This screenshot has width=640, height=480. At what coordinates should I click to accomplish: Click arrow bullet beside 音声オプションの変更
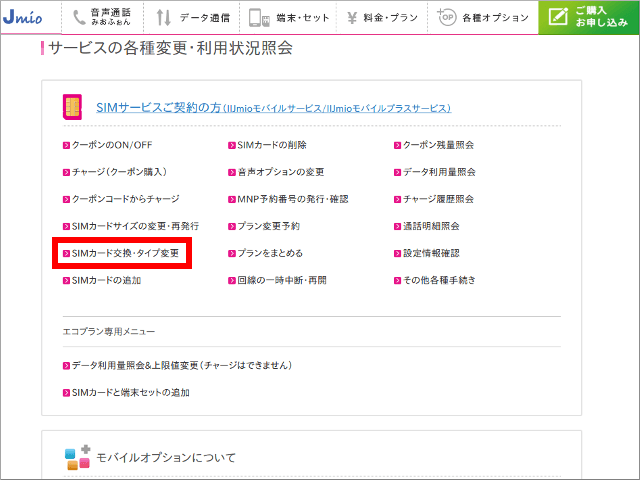[x=232, y=172]
